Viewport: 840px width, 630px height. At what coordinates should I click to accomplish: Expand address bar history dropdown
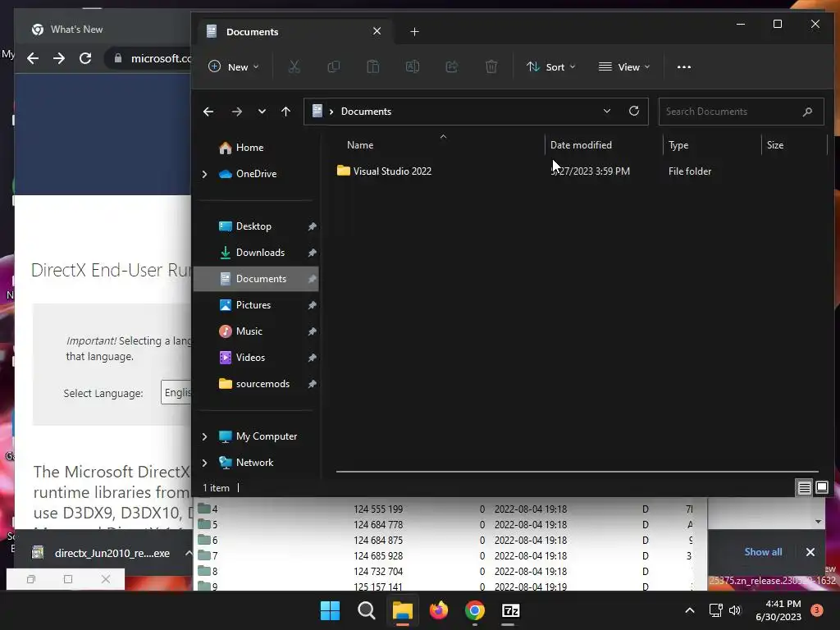coord(606,111)
